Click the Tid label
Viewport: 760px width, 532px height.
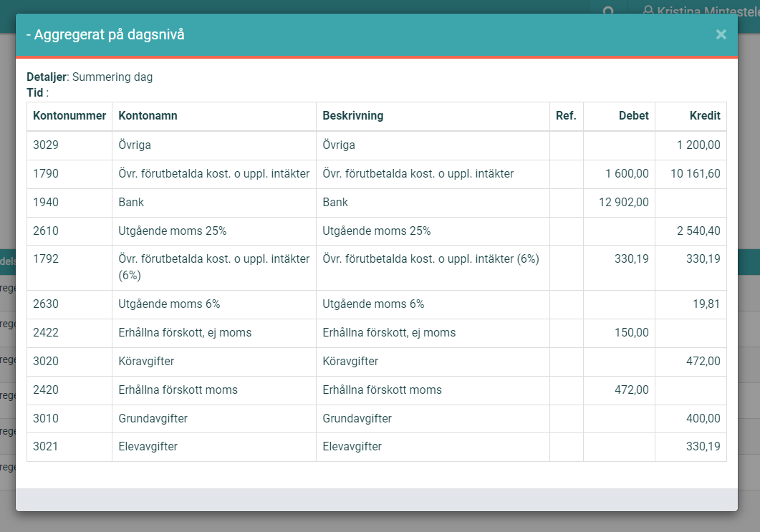coord(35,92)
